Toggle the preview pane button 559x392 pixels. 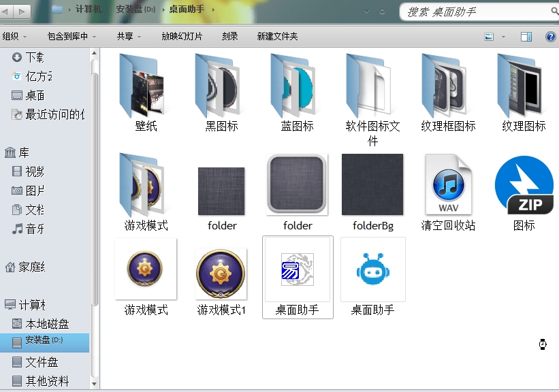coord(526,36)
